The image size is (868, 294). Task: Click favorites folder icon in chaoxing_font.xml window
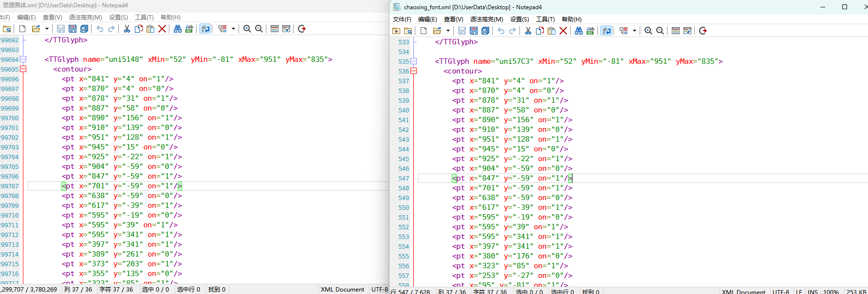[x=396, y=31]
